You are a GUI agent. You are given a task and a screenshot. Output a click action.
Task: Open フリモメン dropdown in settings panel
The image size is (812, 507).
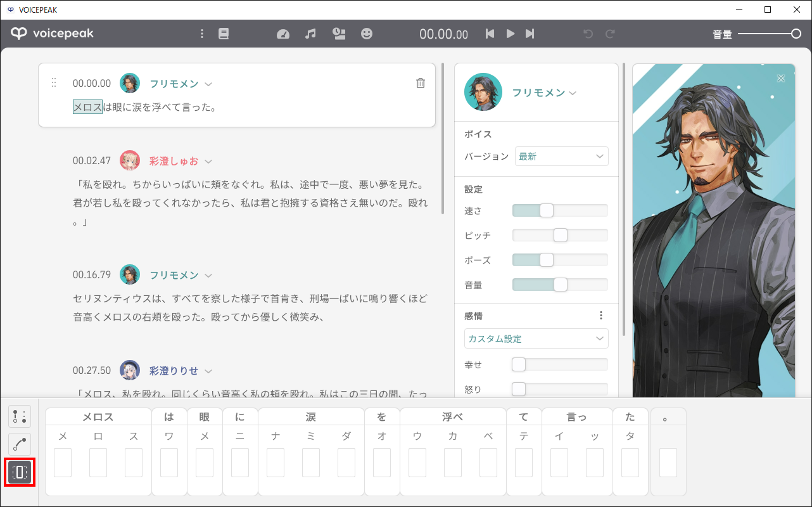pyautogui.click(x=573, y=93)
